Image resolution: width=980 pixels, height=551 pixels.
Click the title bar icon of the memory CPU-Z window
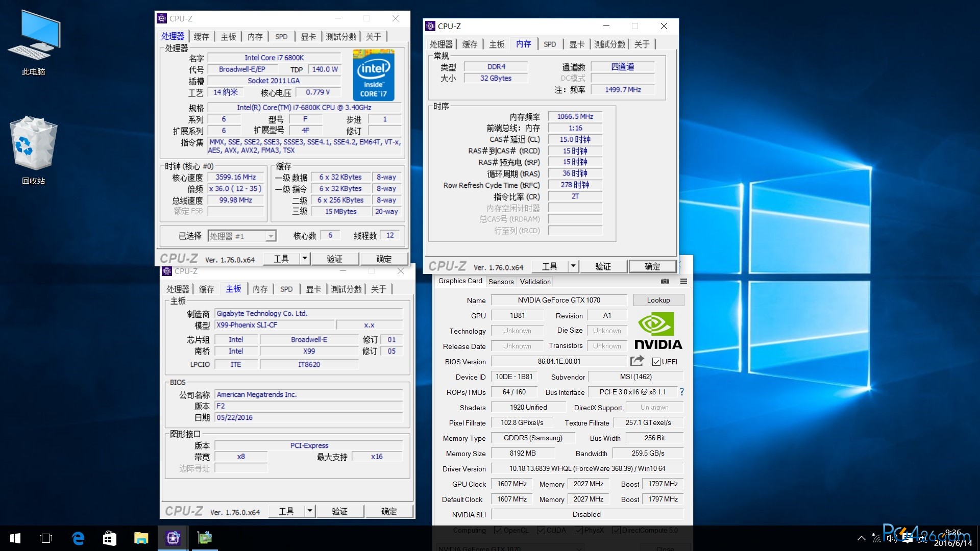pyautogui.click(x=431, y=26)
